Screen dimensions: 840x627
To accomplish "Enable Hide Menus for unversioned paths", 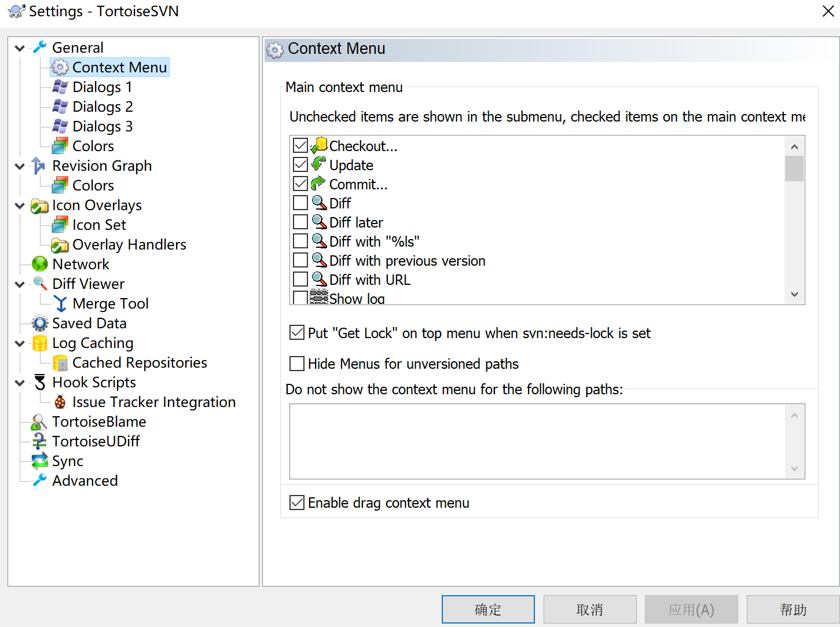I will click(x=297, y=364).
